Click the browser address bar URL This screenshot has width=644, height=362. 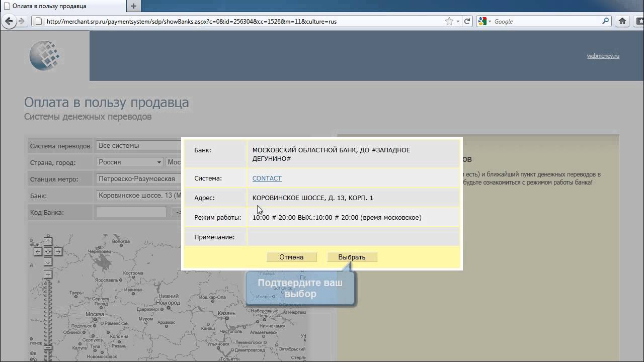[191, 22]
